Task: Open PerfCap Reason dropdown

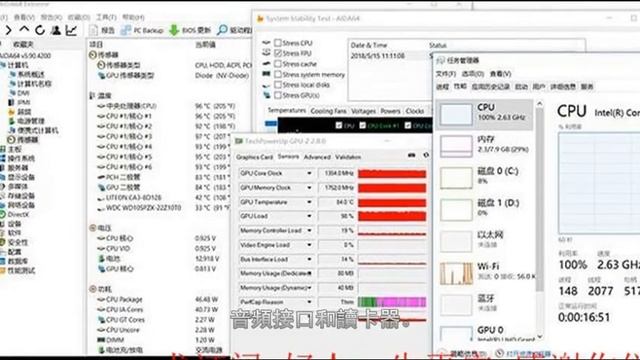Action: pos(309,302)
